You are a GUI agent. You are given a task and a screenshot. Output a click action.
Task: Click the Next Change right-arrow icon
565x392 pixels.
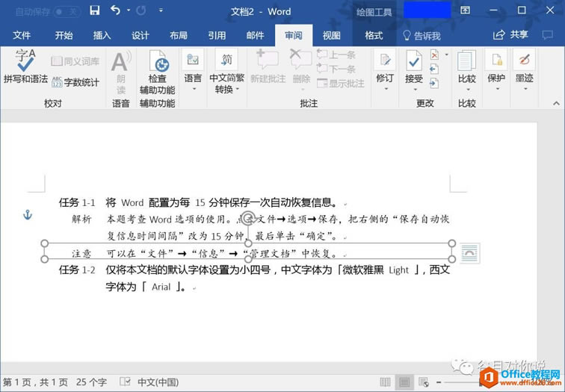point(434,84)
